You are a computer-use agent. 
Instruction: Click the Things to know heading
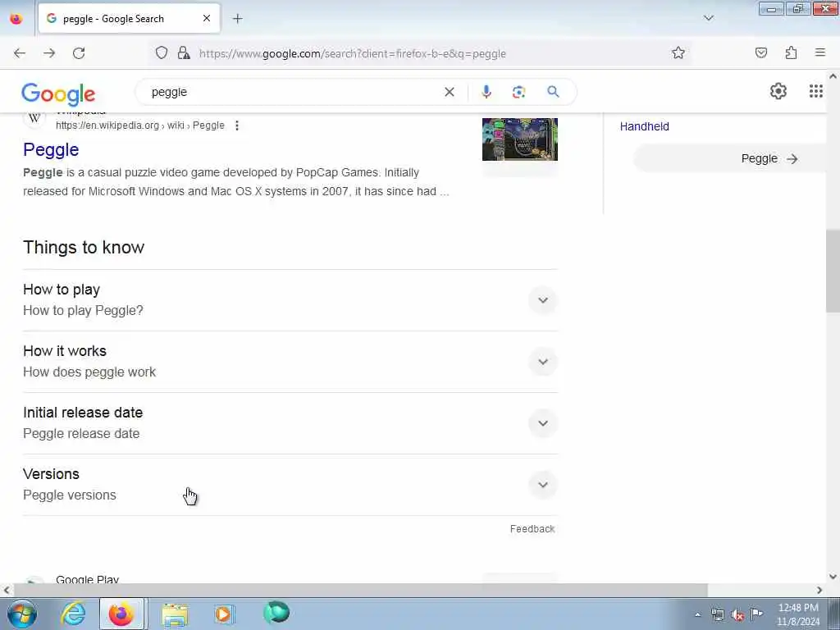click(84, 248)
